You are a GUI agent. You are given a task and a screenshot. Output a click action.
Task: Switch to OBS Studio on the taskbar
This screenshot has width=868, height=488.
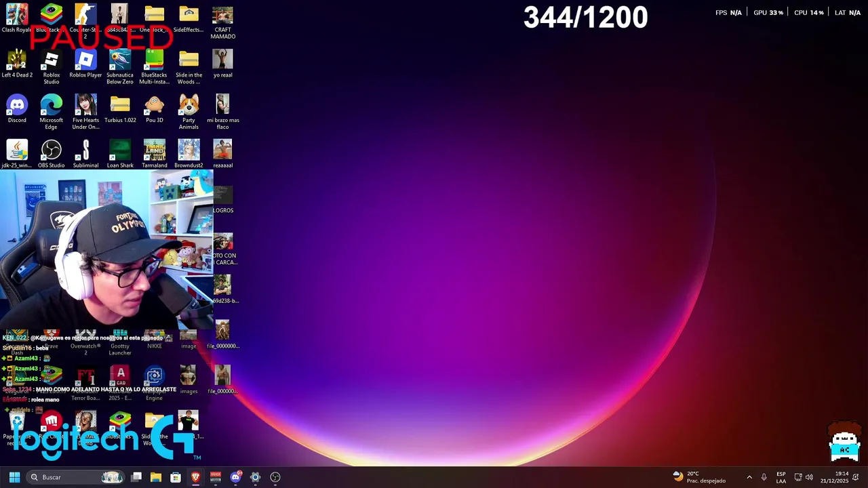[x=275, y=477]
